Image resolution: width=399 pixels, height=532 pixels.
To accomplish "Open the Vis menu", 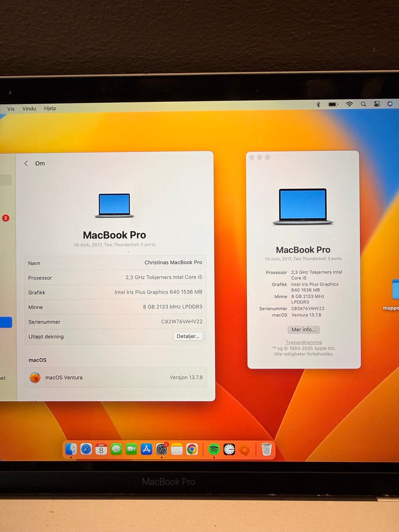I will [x=11, y=109].
